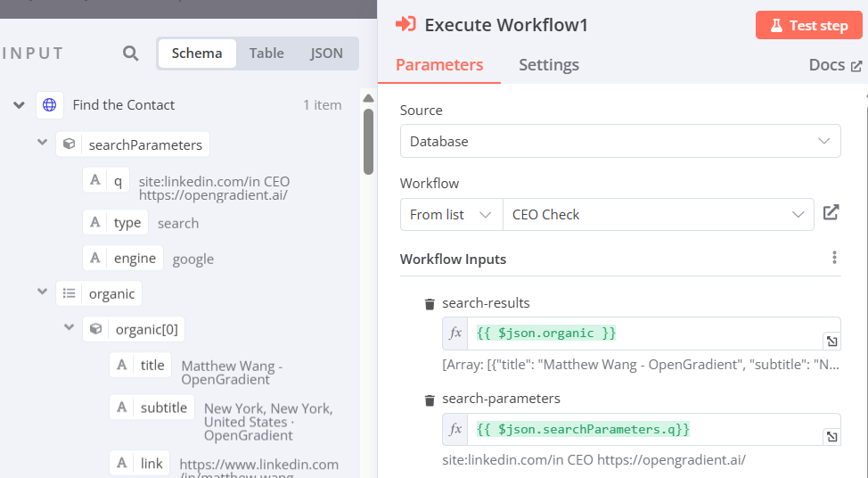Collapse the organic[0] array item
Image resolution: width=868 pixels, height=478 pixels.
point(69,328)
